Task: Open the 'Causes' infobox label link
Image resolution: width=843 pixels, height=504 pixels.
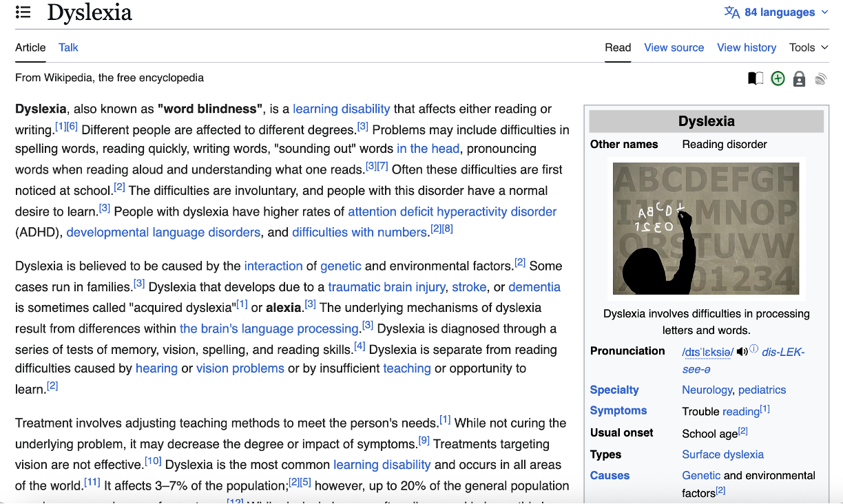Action: pos(610,475)
